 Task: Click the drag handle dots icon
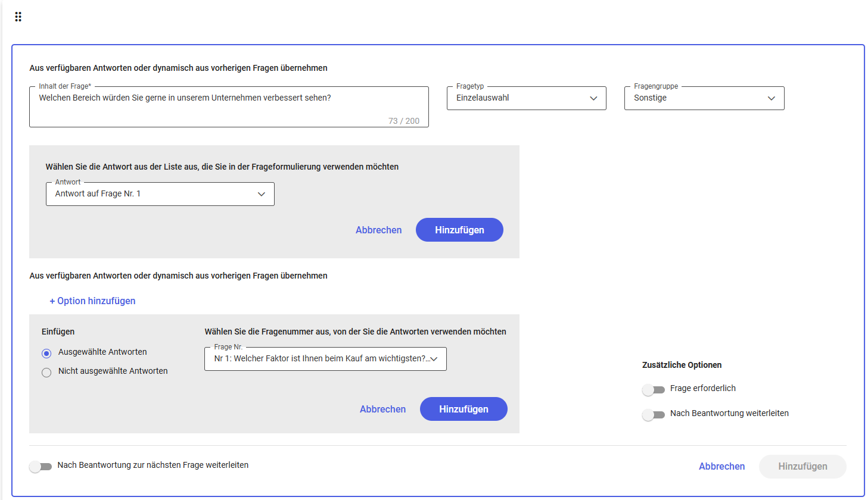(18, 17)
